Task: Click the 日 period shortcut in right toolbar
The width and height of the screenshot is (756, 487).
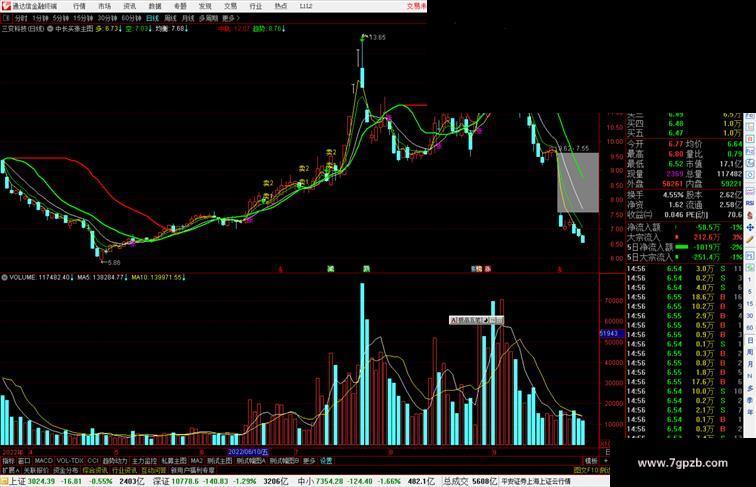Action: pos(750,340)
